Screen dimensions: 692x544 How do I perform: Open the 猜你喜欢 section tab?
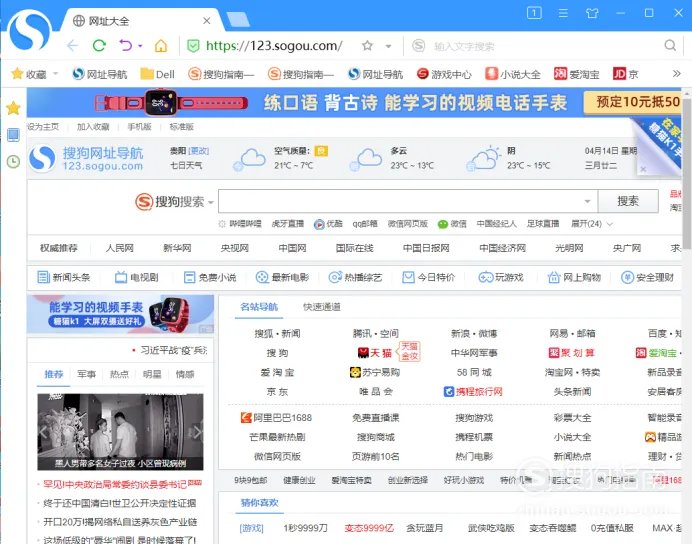[259, 503]
